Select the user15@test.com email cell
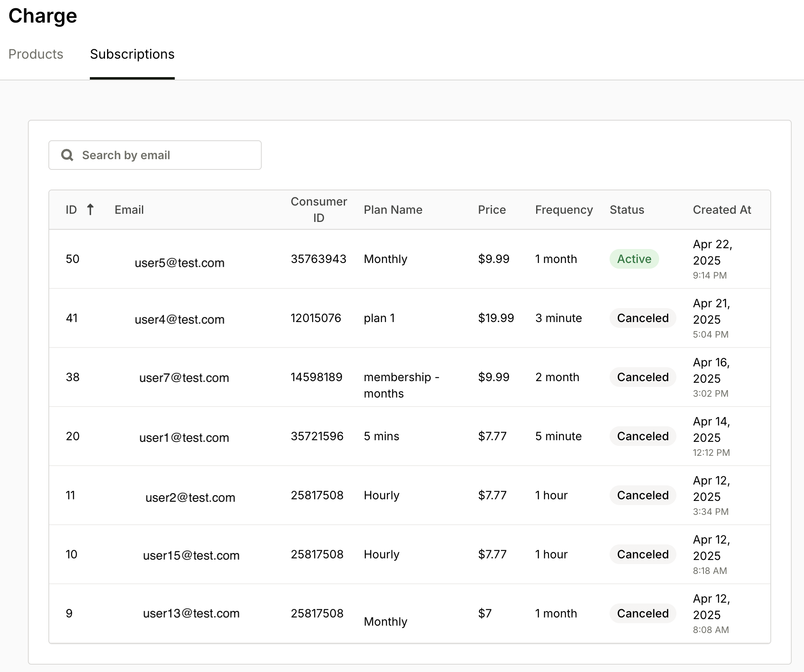 point(191,555)
